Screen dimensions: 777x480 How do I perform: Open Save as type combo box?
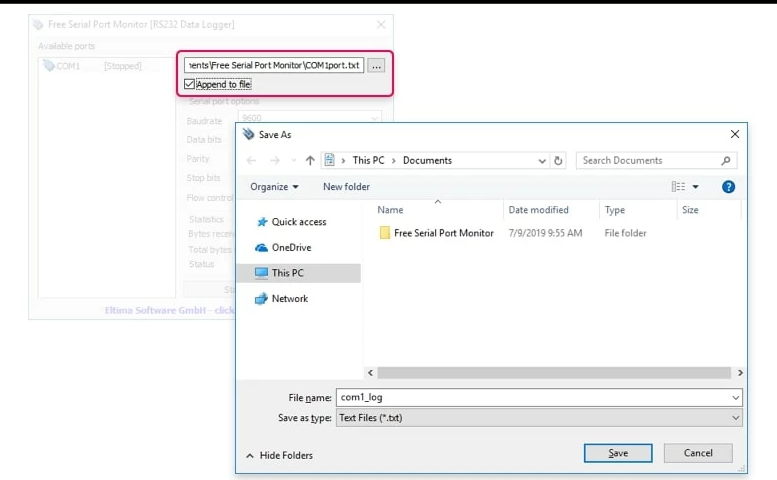pyautogui.click(x=539, y=418)
